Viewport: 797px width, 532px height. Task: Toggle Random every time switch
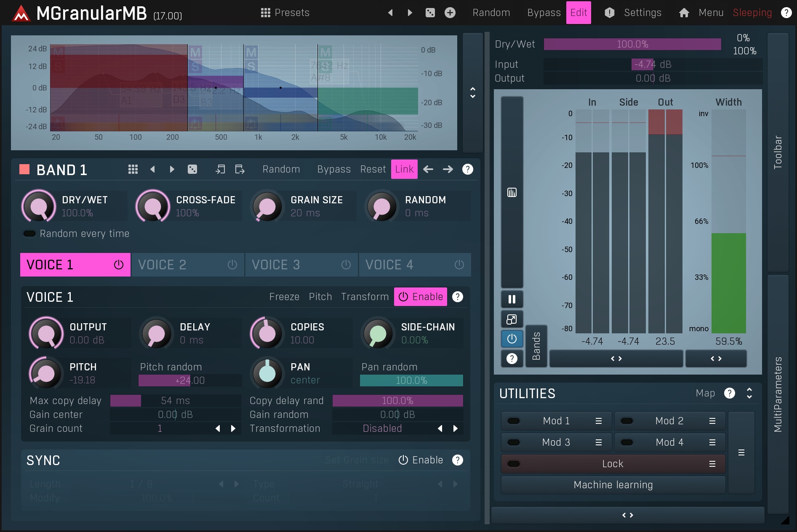pyautogui.click(x=29, y=234)
